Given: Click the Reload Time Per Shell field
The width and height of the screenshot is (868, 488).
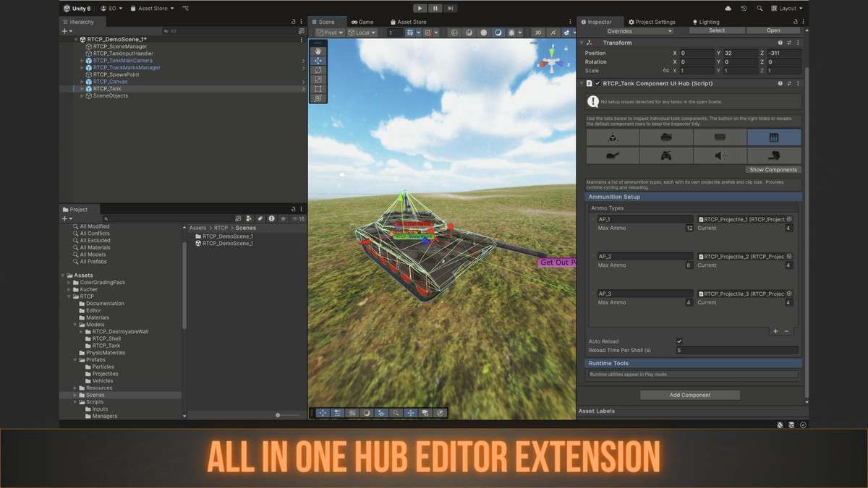Looking at the screenshot, I should pyautogui.click(x=736, y=350).
